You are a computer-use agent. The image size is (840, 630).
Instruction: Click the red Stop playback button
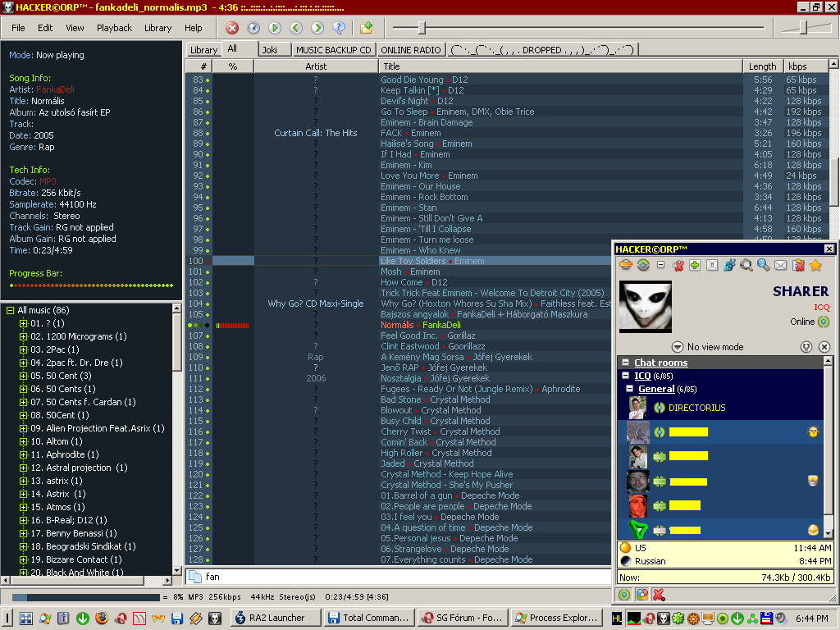(232, 28)
